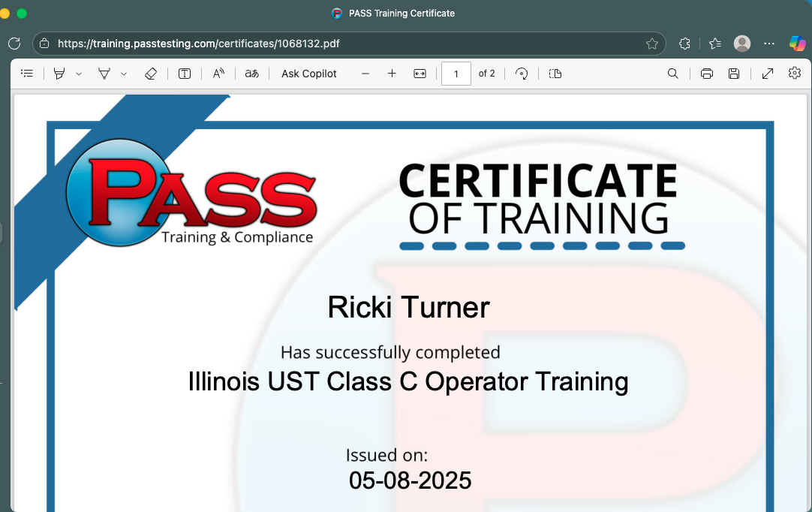The width and height of the screenshot is (812, 512).
Task: Toggle the PDF table of contents
Action: click(x=27, y=74)
